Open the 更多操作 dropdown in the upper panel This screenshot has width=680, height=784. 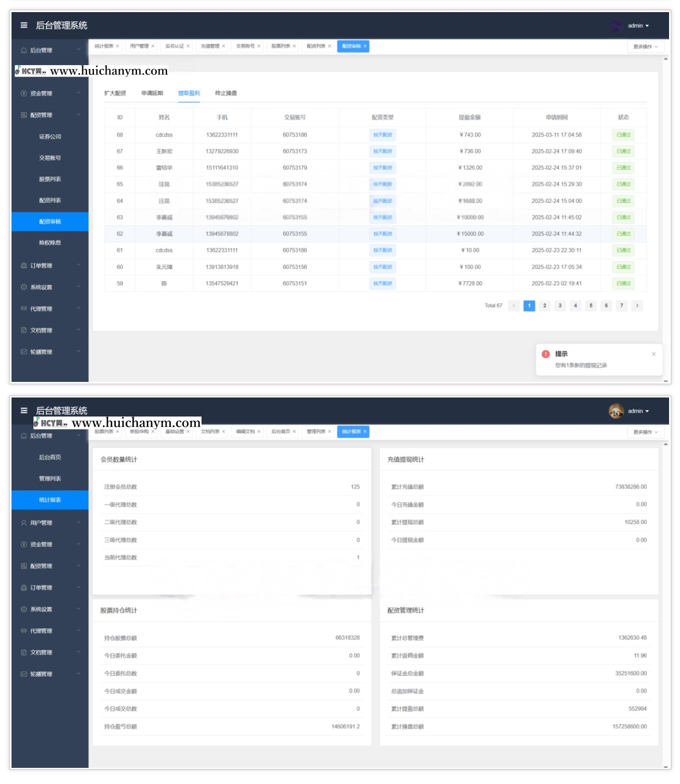[x=645, y=47]
